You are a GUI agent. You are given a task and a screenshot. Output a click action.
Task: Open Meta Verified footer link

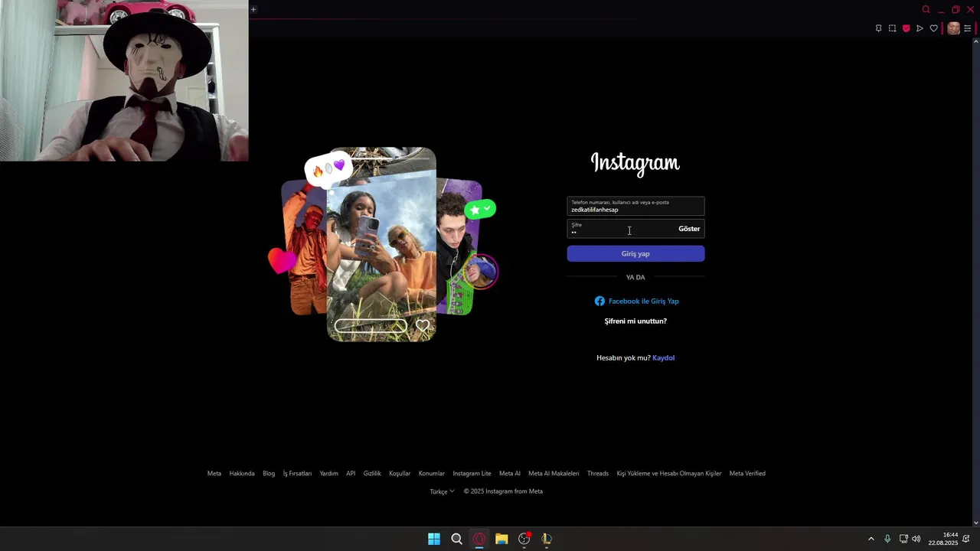pos(747,473)
